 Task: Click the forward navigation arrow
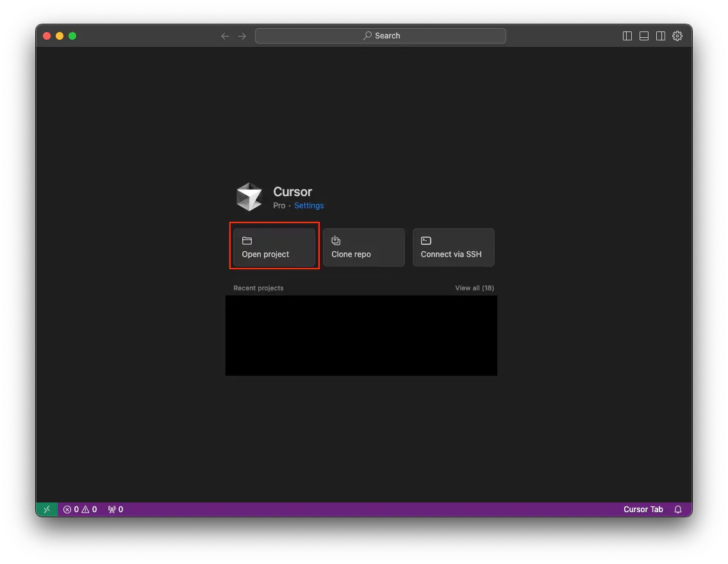[242, 36]
